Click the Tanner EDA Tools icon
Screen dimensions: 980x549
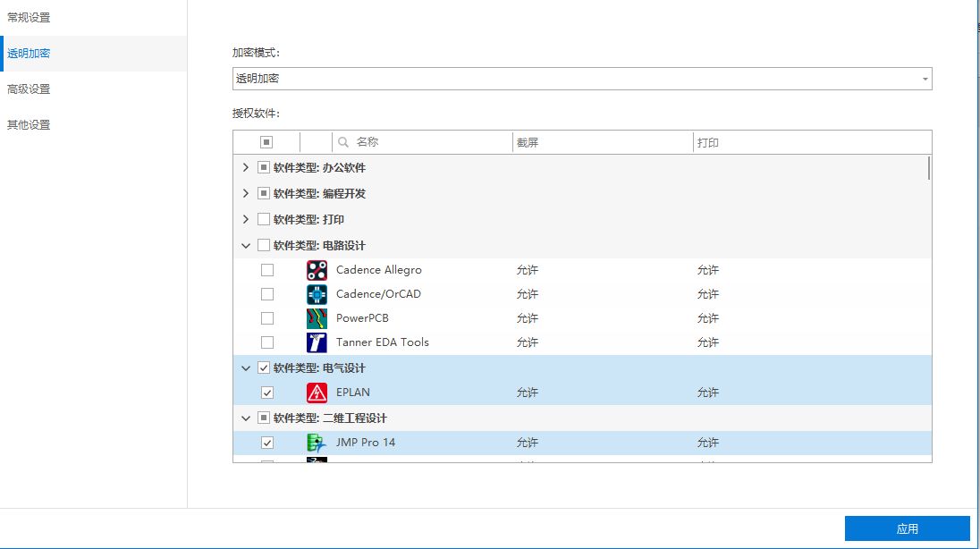tap(317, 342)
